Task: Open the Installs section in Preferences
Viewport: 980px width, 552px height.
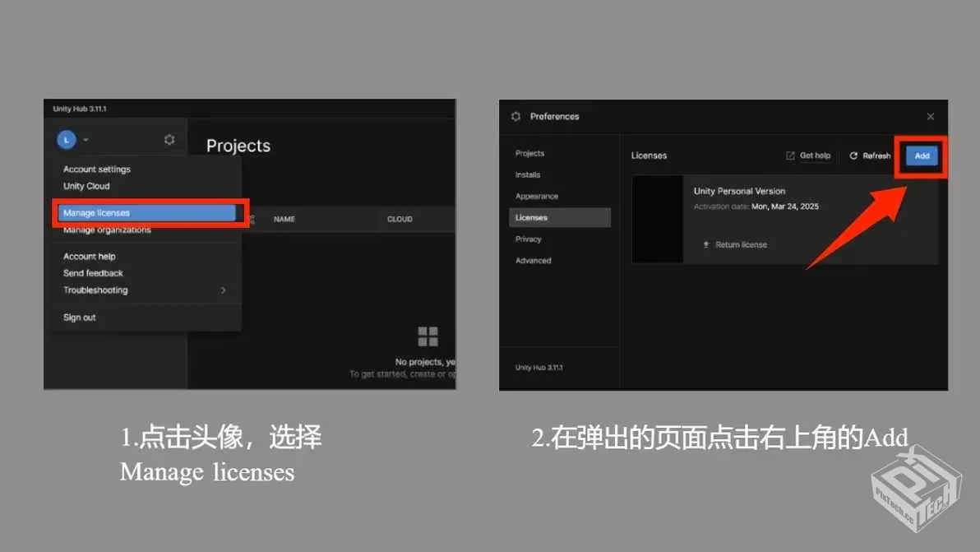Action: tap(527, 174)
